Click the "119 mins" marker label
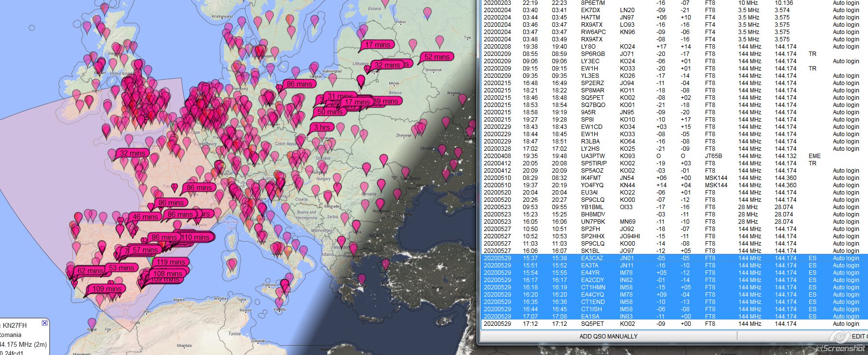 tap(171, 262)
